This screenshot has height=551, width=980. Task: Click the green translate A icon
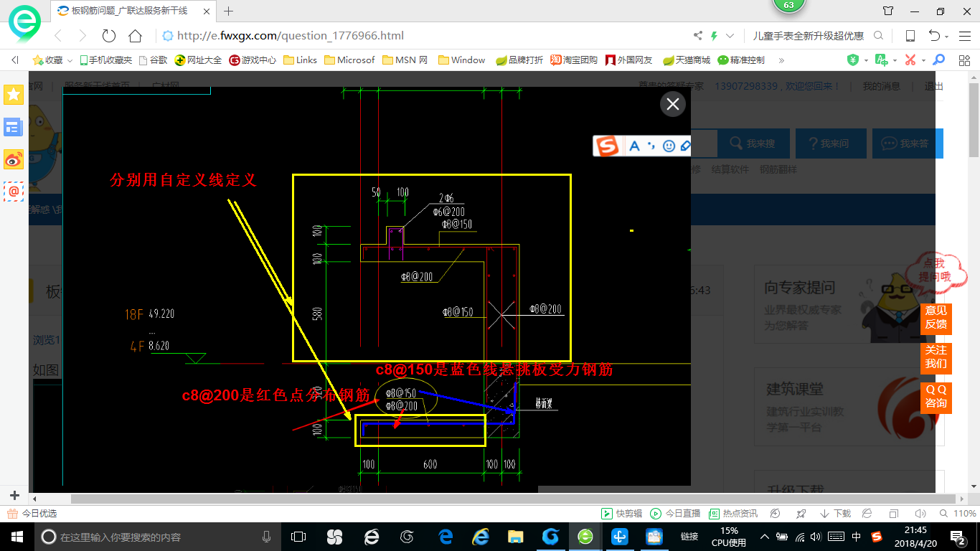tap(882, 60)
